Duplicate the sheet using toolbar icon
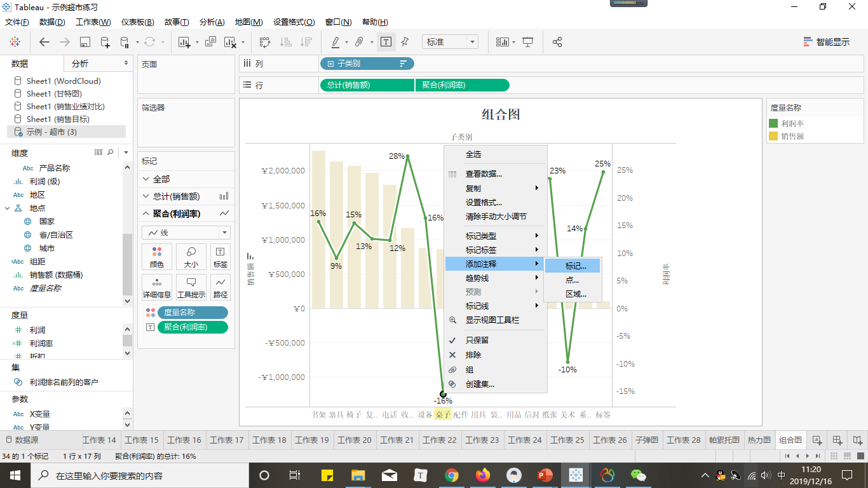The width and height of the screenshot is (868, 488). click(211, 42)
